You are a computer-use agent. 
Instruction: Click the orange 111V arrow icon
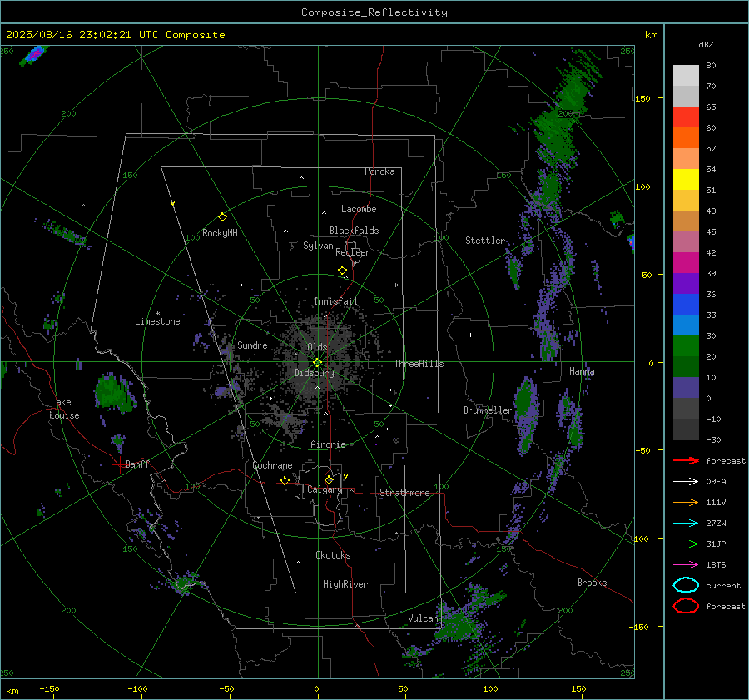(686, 502)
